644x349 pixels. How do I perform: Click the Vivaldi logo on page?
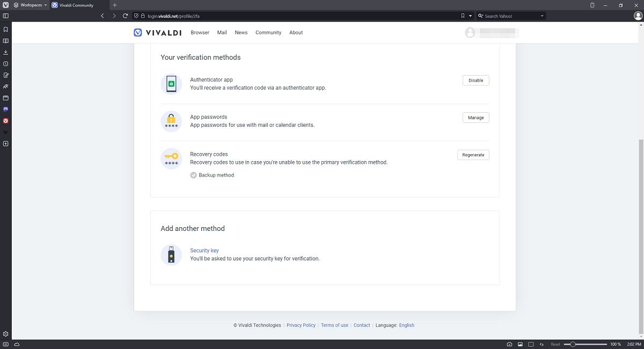click(x=158, y=32)
